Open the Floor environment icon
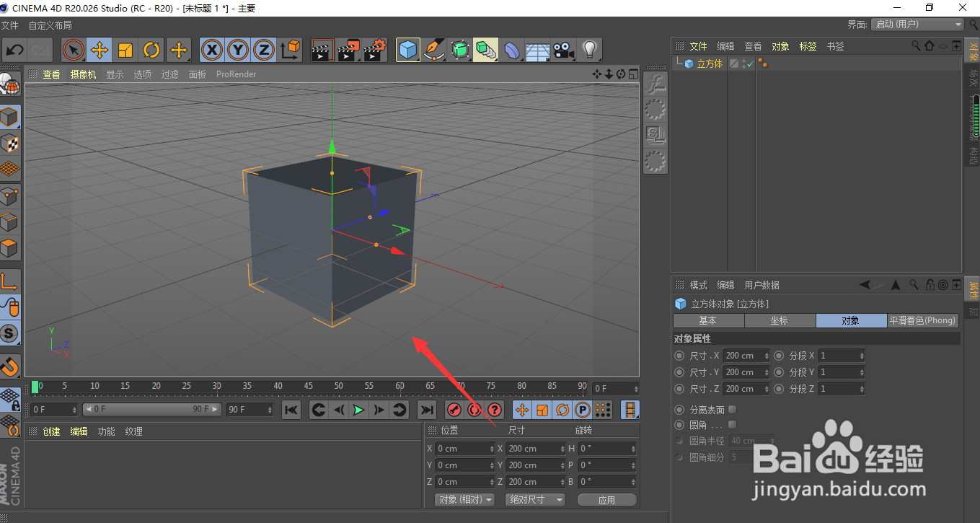 click(537, 50)
